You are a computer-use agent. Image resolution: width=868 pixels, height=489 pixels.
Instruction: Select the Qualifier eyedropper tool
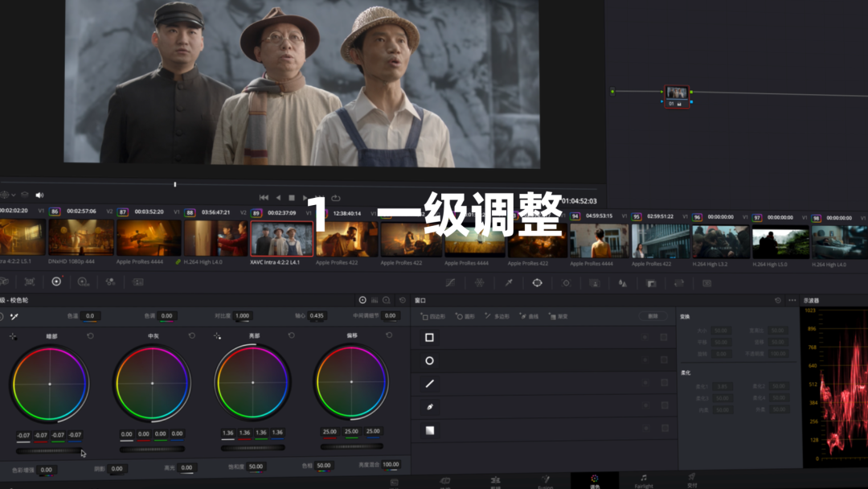tap(508, 282)
